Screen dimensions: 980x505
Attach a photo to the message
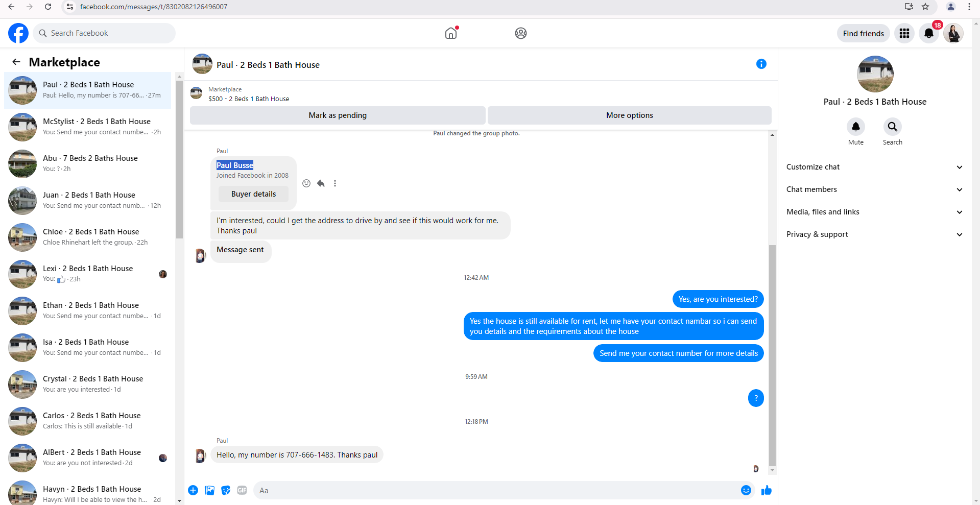[x=209, y=490]
